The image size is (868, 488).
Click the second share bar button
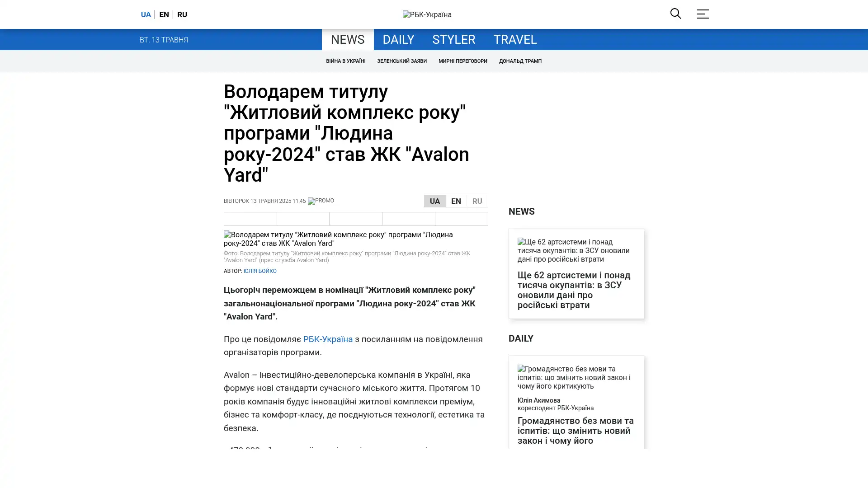click(303, 219)
